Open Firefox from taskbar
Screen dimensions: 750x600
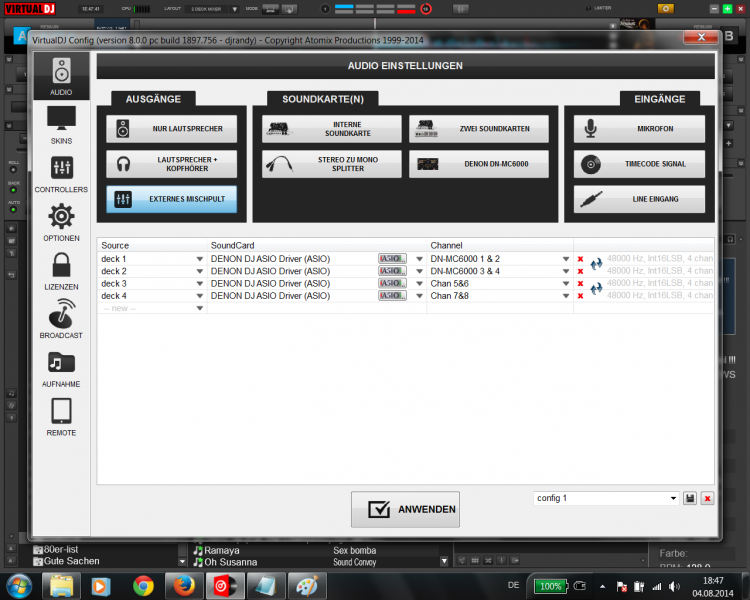tap(184, 586)
